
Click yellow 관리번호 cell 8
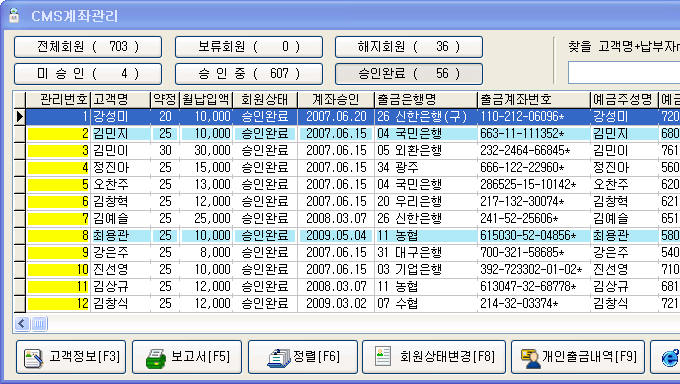tap(58, 236)
